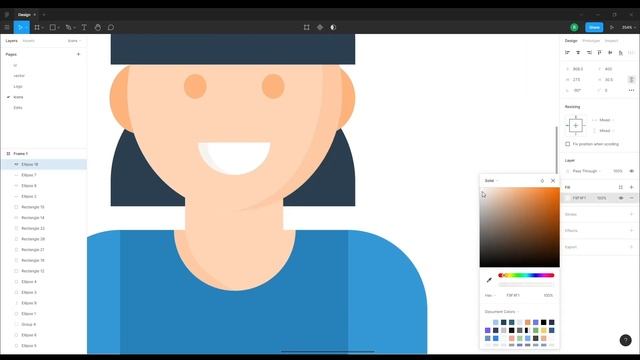Select the Text tool
This screenshot has width=640, height=360.
point(84,27)
